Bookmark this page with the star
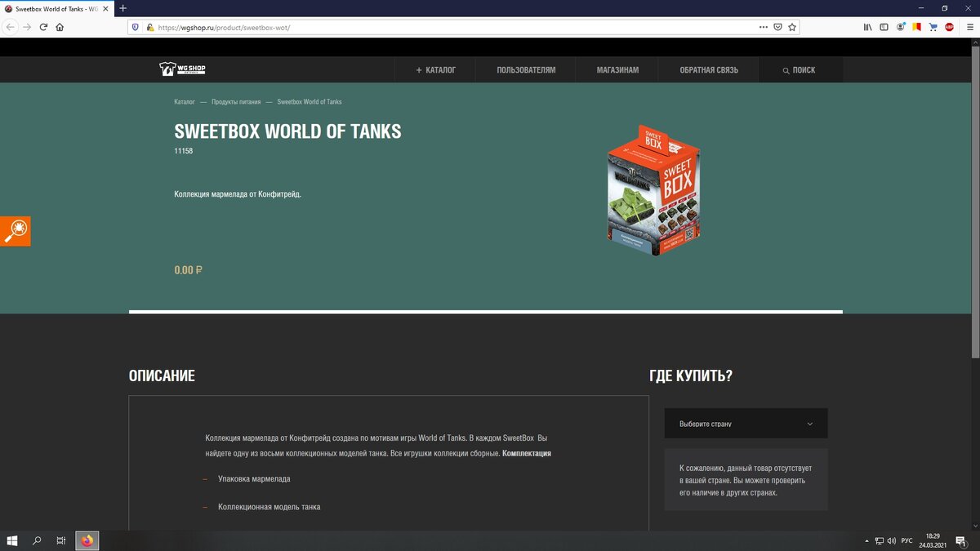Viewport: 980px width, 551px height. (x=791, y=27)
